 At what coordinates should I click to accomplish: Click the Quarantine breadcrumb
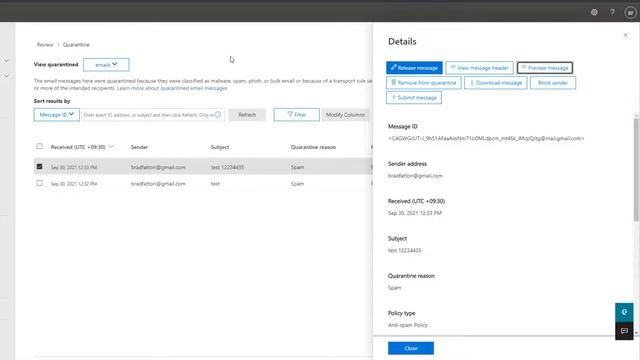coord(76,44)
